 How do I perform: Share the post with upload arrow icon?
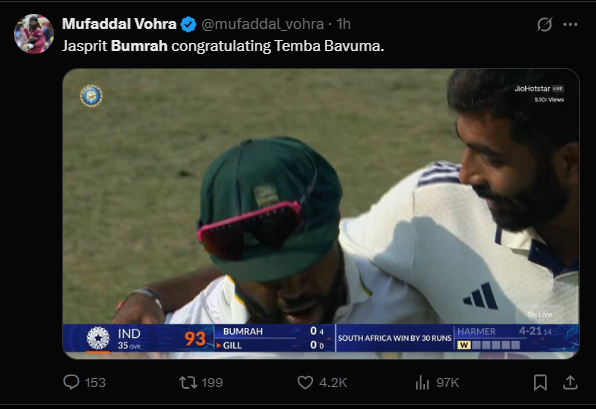click(x=570, y=382)
